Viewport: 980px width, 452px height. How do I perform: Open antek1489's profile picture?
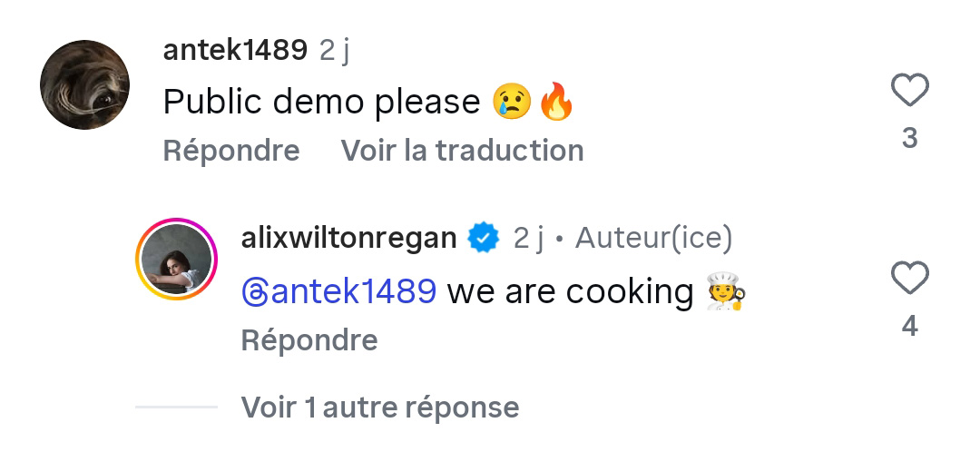click(x=84, y=84)
